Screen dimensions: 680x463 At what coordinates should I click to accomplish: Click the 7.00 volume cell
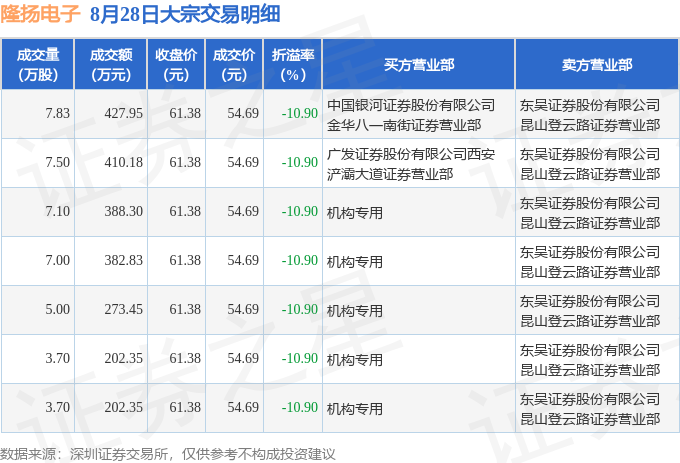pyautogui.click(x=38, y=261)
